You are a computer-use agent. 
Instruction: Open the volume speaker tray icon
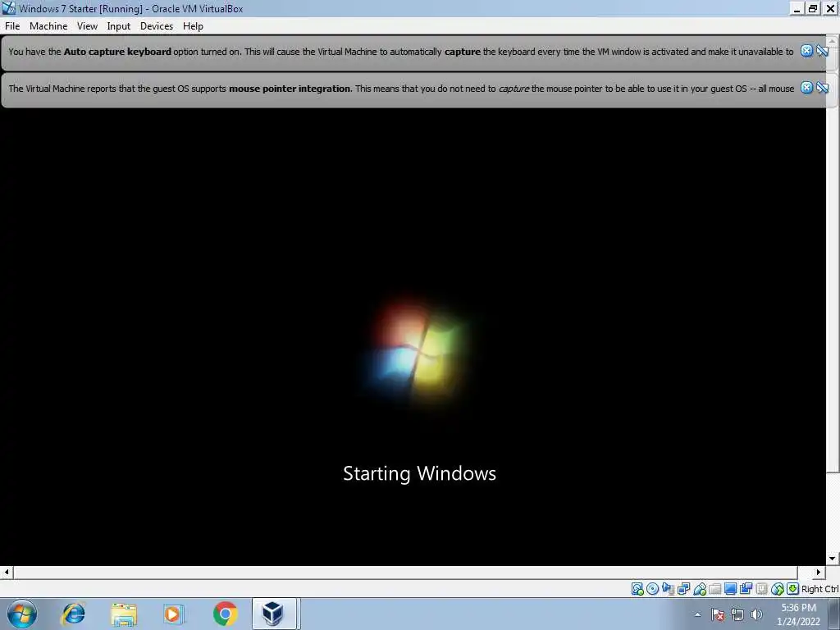tap(756, 614)
